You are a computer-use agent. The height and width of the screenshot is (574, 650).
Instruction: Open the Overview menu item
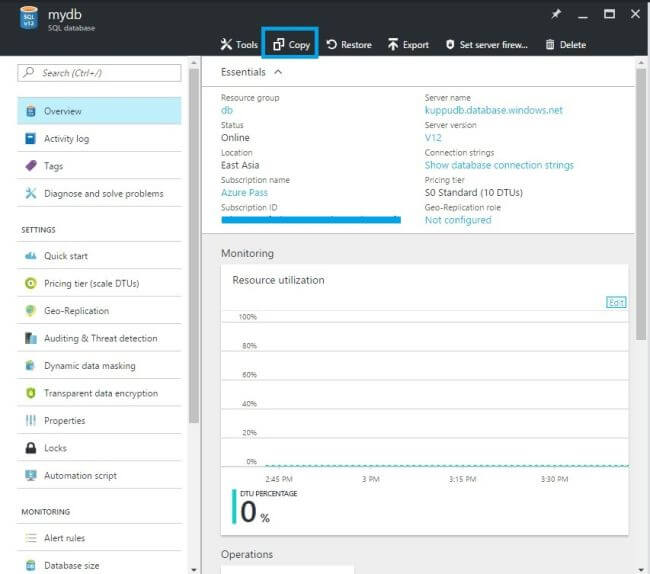pos(99,111)
